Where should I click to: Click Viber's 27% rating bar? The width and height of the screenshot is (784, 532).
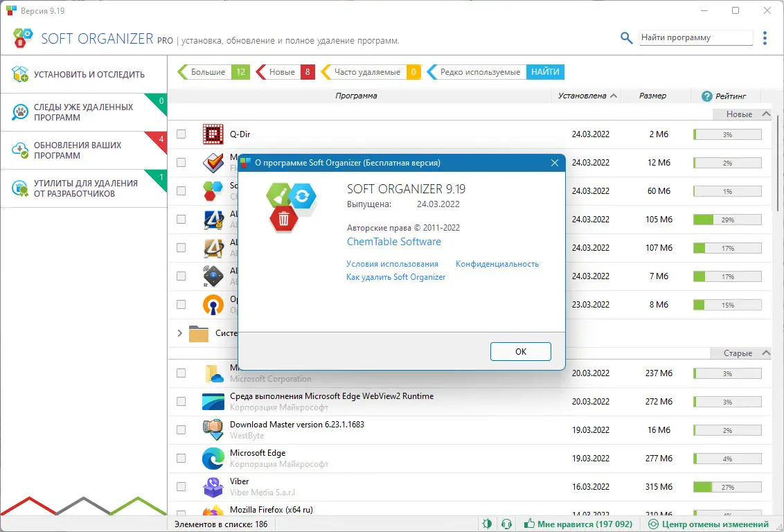[727, 487]
